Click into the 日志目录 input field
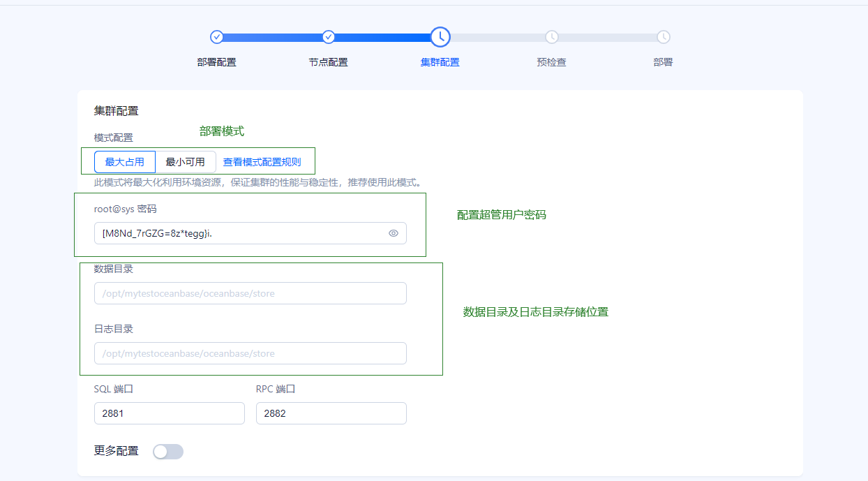The width and height of the screenshot is (868, 481). pyautogui.click(x=250, y=353)
